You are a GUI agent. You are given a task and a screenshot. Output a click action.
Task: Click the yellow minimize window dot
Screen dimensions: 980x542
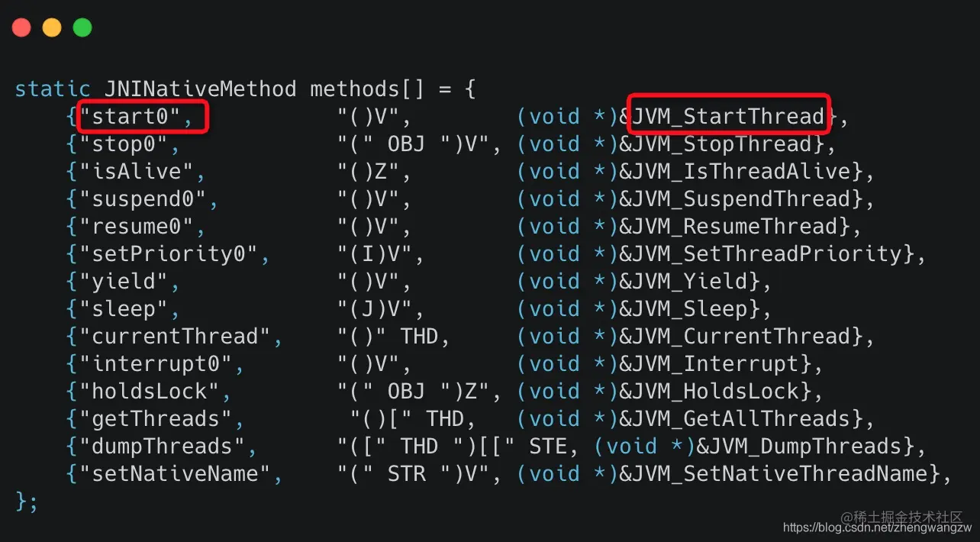click(52, 28)
